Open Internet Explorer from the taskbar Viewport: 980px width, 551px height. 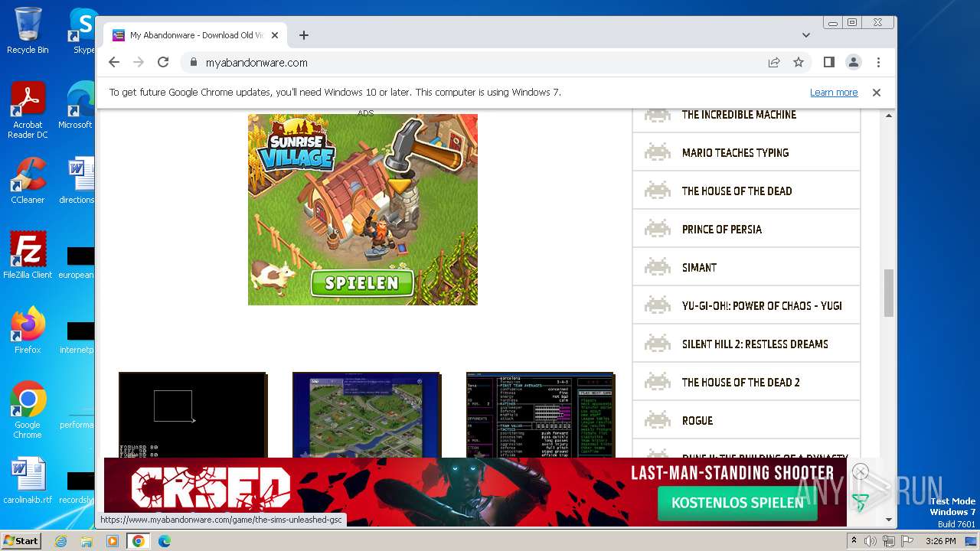point(61,541)
